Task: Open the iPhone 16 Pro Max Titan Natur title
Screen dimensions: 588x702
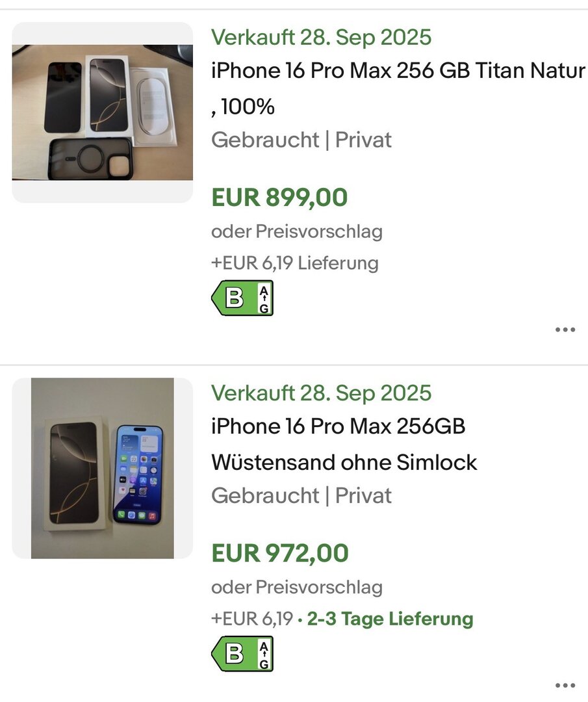Action: 398,70
